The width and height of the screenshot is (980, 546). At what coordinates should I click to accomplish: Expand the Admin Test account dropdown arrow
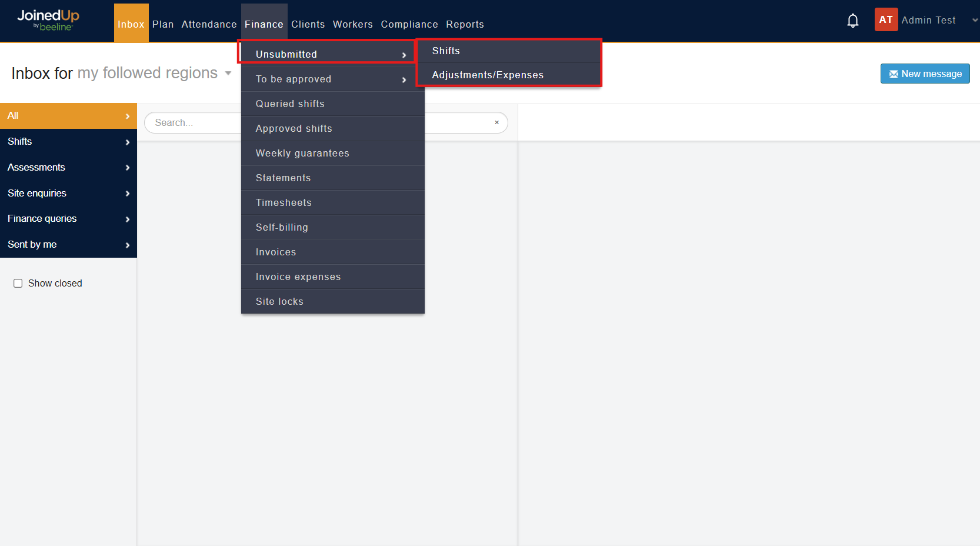(975, 20)
